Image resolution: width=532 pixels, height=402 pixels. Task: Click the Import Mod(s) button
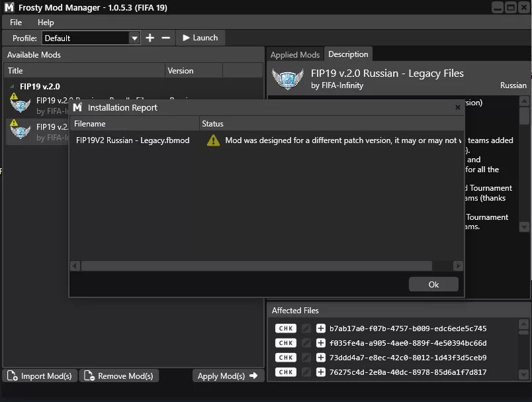click(40, 376)
